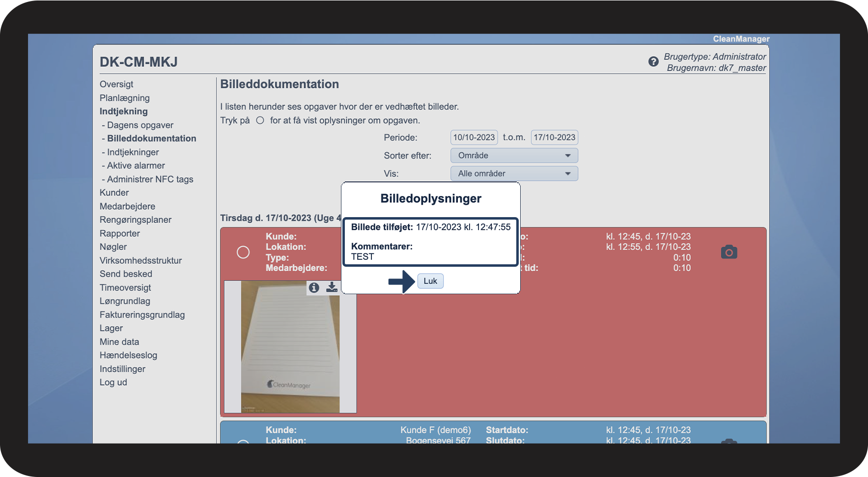Image resolution: width=868 pixels, height=477 pixels.
Task: Click camera icon on the red task card
Action: tap(729, 252)
